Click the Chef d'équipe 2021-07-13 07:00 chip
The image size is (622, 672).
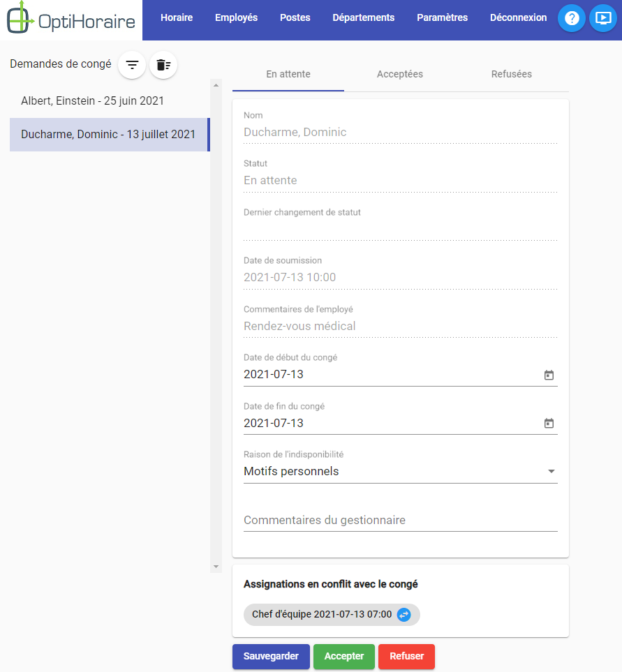(332, 615)
